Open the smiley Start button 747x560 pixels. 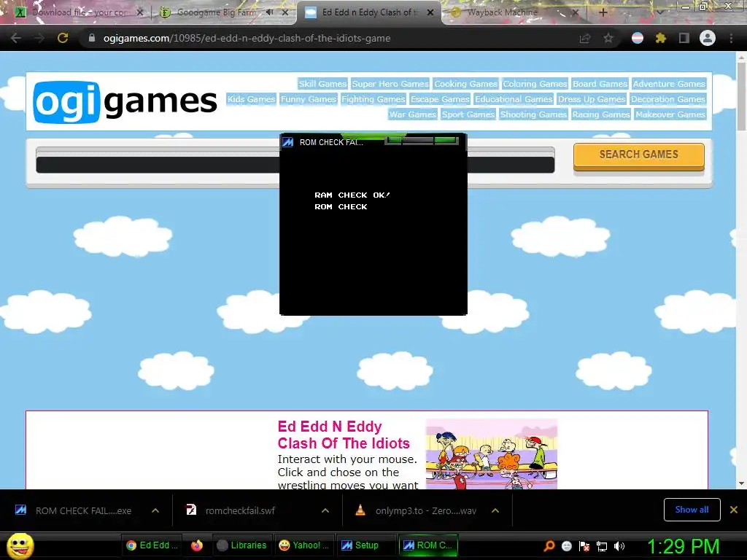point(20,545)
